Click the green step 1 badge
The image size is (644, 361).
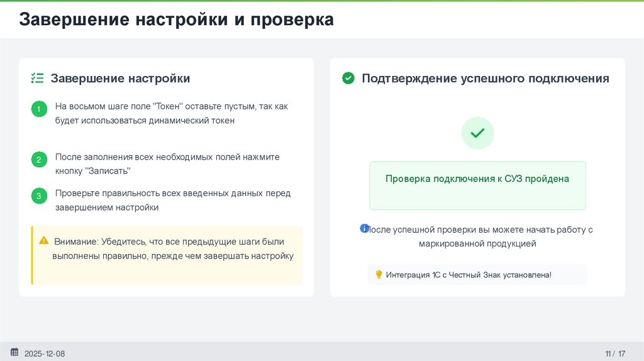[38, 109]
